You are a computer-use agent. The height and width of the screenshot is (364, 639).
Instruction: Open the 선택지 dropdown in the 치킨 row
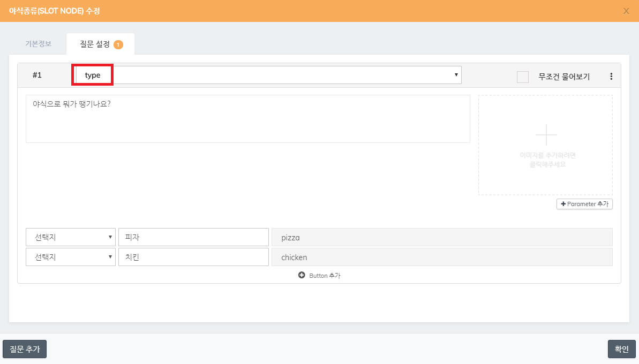(x=71, y=257)
